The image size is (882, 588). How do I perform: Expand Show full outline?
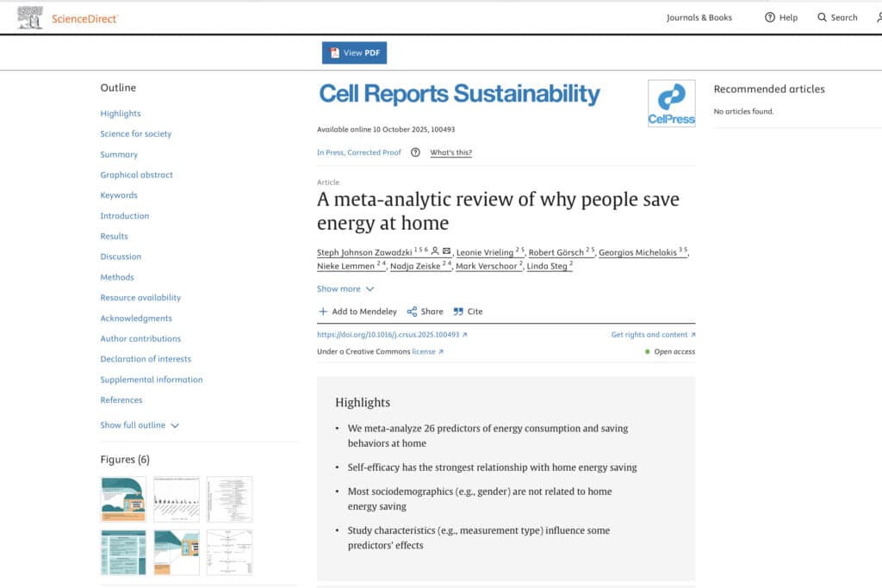(140, 425)
